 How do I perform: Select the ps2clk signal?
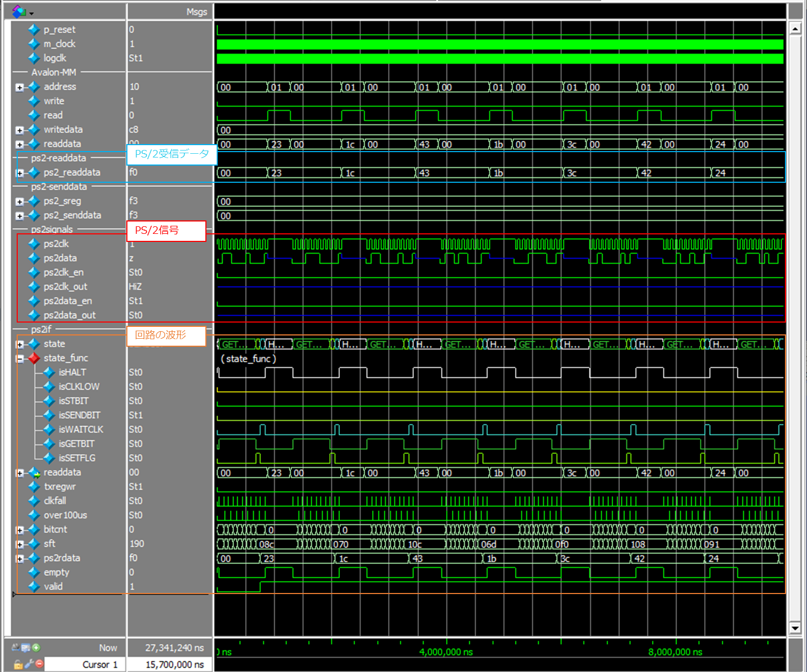click(x=56, y=244)
